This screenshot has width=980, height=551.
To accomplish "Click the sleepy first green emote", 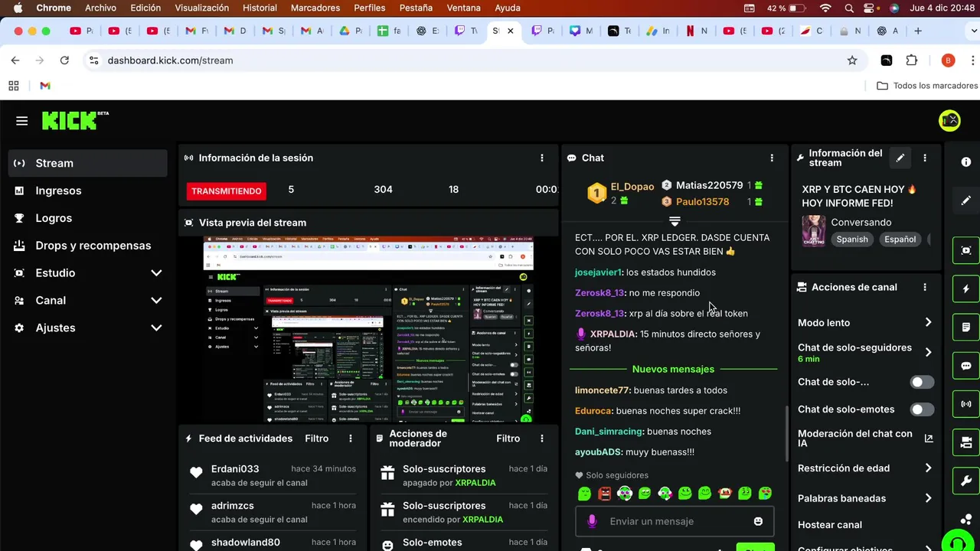I will [584, 494].
